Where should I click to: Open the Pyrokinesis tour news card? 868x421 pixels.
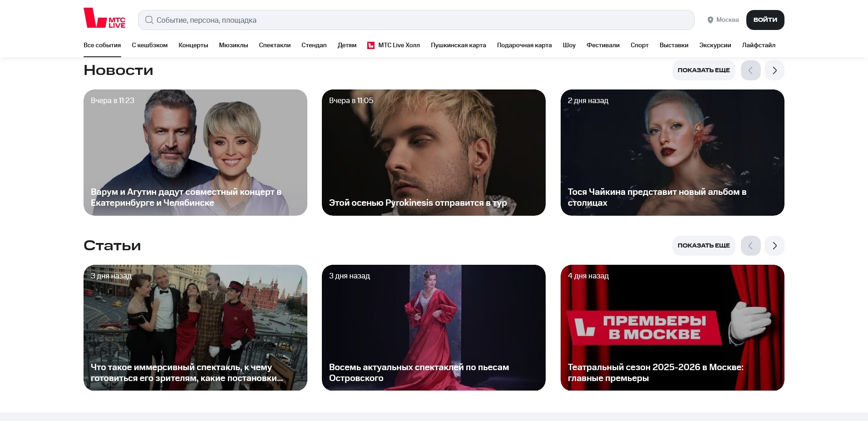(433, 153)
